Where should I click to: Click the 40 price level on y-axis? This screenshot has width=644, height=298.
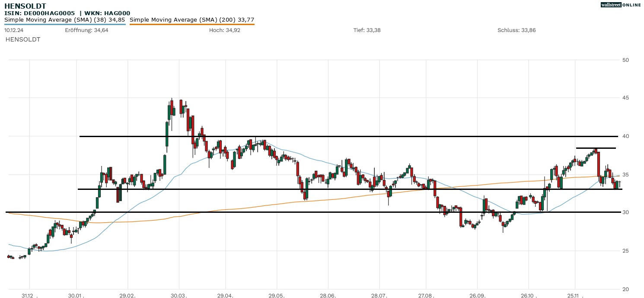(x=625, y=136)
